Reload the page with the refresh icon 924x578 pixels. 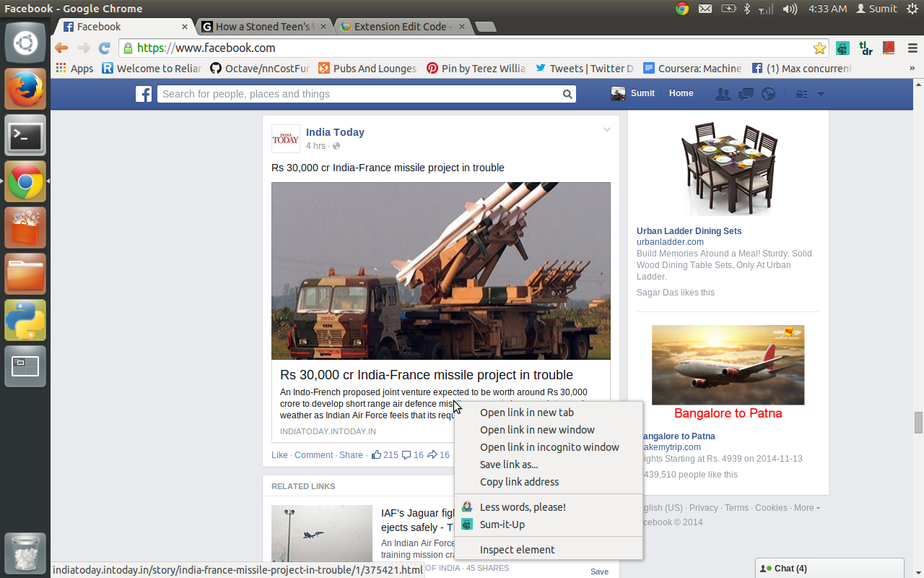point(105,48)
